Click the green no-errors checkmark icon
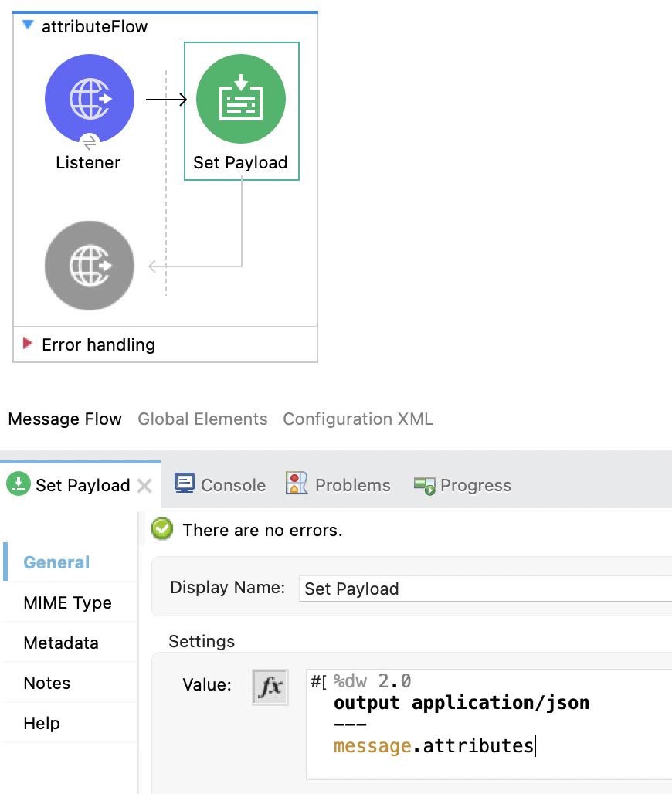Image resolution: width=672 pixels, height=794 pixels. pos(162,529)
